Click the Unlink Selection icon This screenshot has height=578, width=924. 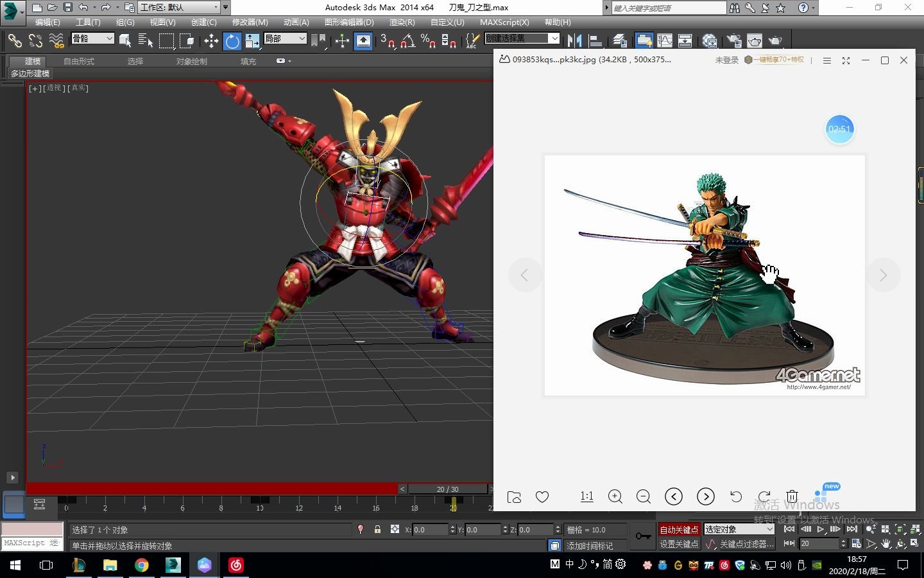point(35,41)
